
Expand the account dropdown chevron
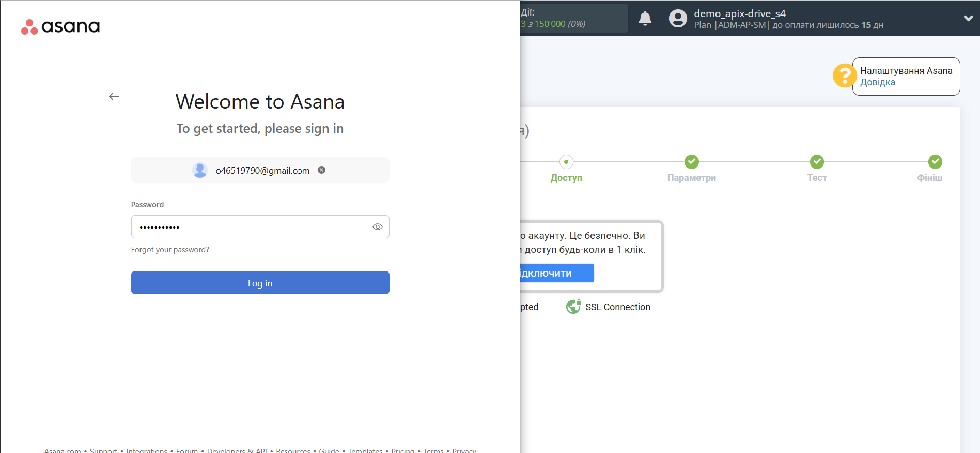point(968,18)
